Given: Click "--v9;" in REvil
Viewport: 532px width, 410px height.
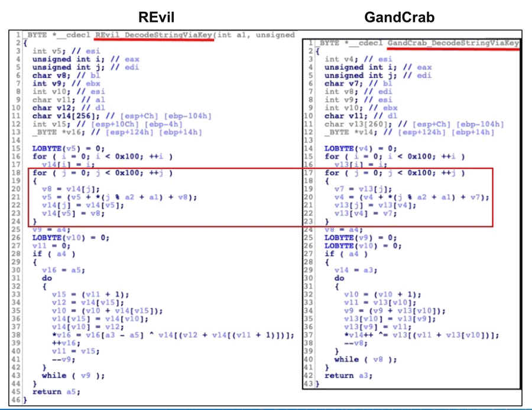Looking at the screenshot, I should [64, 360].
